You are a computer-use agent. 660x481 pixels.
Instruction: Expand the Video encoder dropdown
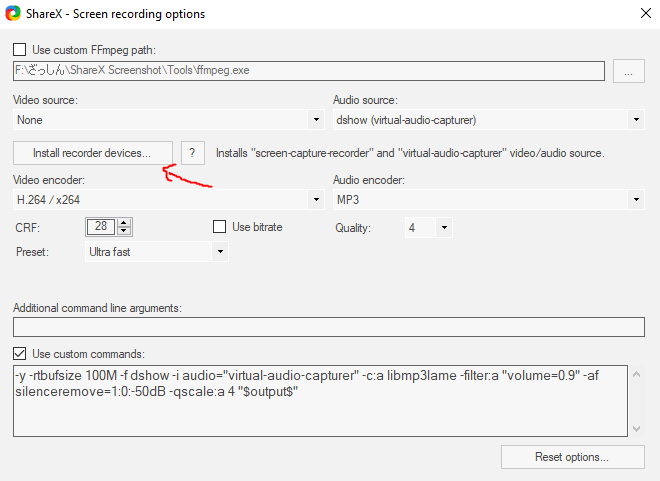point(168,199)
